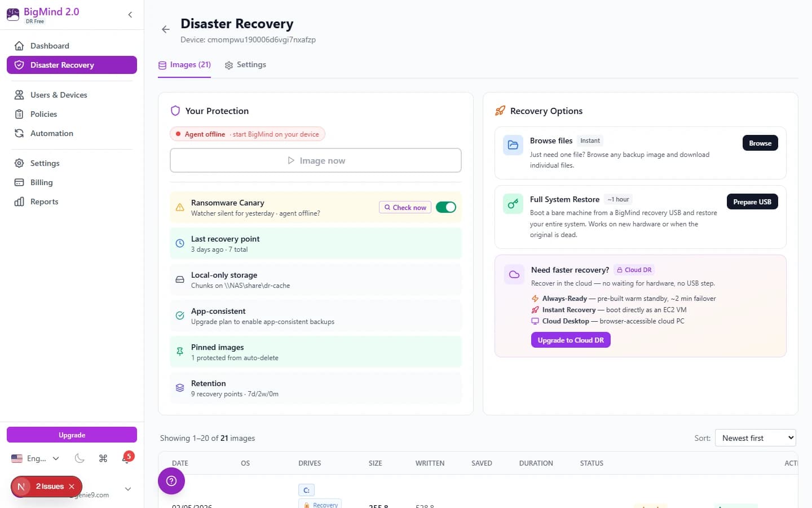812x508 pixels.
Task: Click the rocket icon beside Instant Recovery
Action: (x=535, y=310)
